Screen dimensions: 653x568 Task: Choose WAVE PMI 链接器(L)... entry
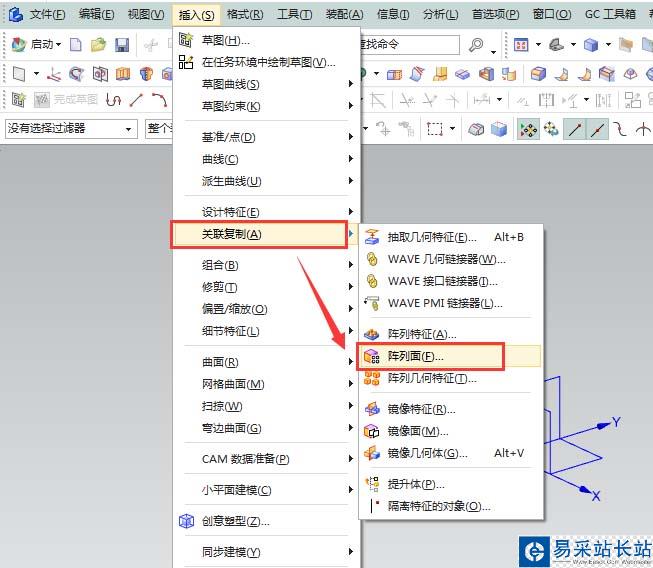451,304
